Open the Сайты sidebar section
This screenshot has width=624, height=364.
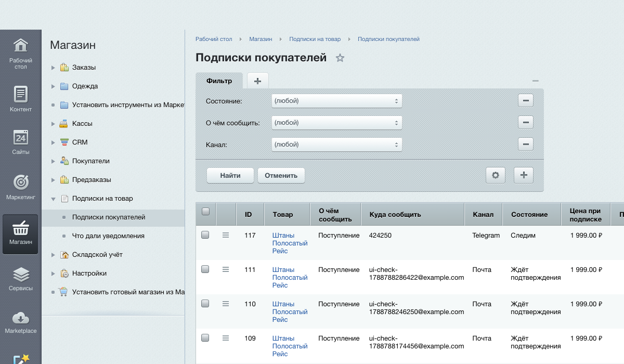click(20, 142)
